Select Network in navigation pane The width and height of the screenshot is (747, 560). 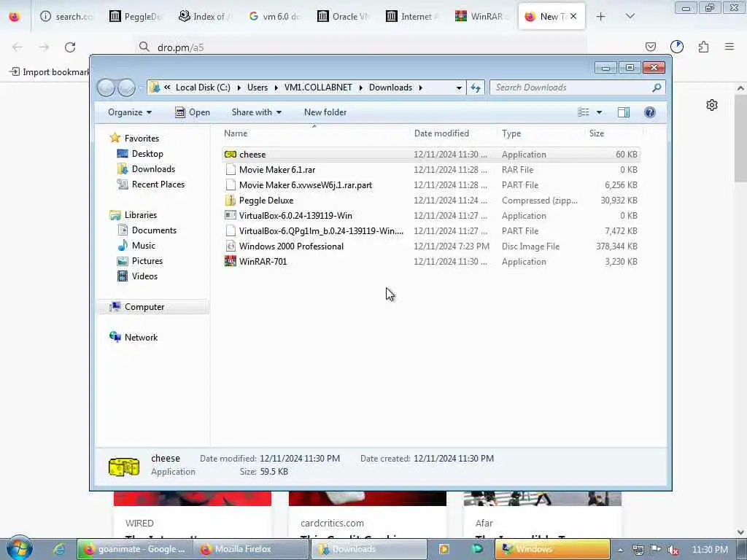pyautogui.click(x=134, y=338)
